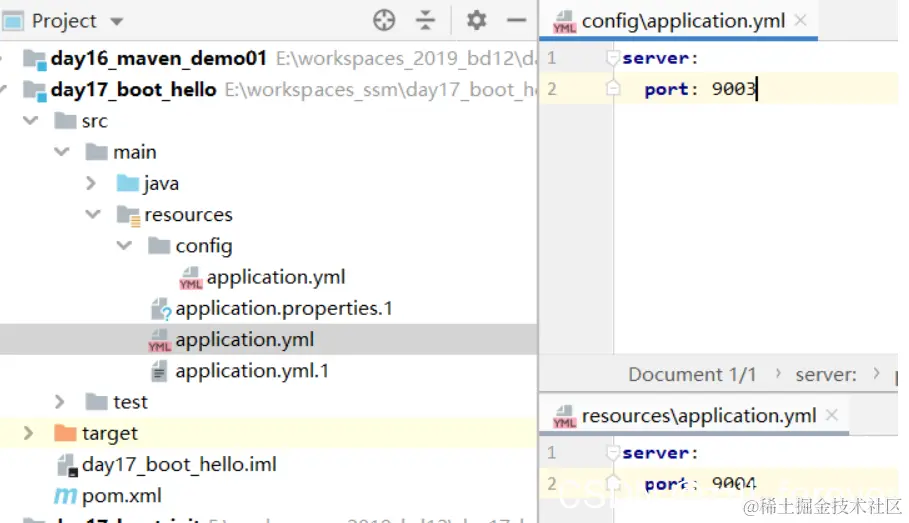This screenshot has width=909, height=523.
Task: Open the Project panel settings gear
Action: click(x=477, y=20)
